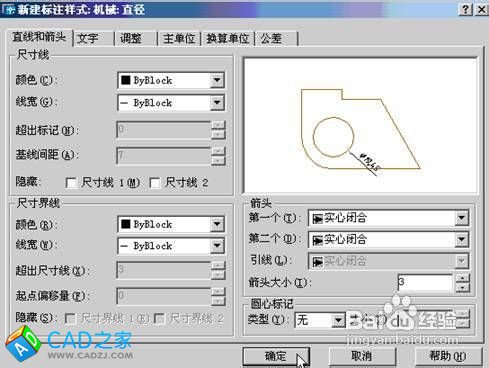Click the 取消 button

tap(362, 356)
